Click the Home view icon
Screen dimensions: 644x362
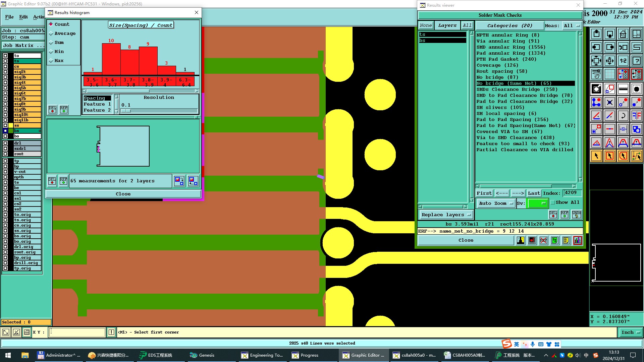tap(623, 34)
